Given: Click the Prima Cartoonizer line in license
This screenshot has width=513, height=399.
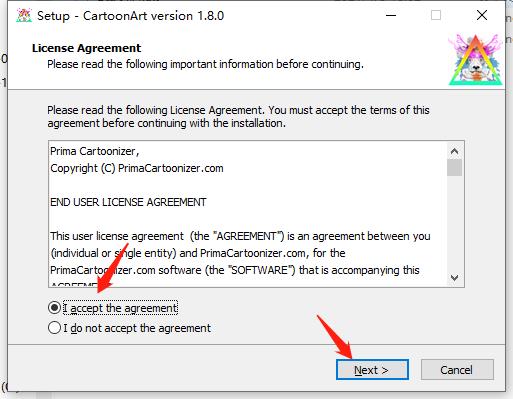Looking at the screenshot, I should [x=95, y=151].
